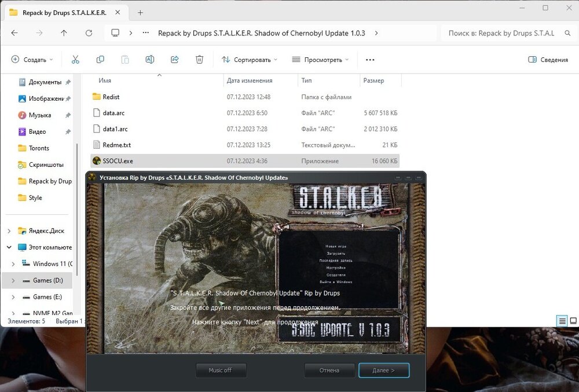Click the Cut scissors icon
The height and width of the screenshot is (392, 579).
click(x=75, y=60)
